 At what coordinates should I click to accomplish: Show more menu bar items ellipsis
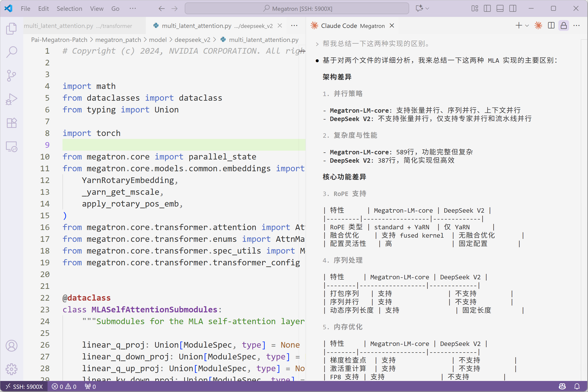pos(133,9)
